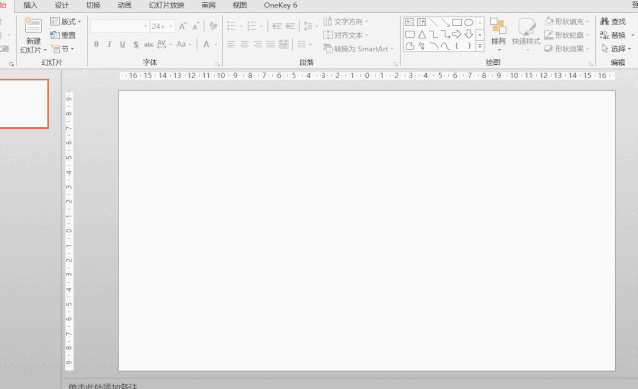Select the Scribble shape

click(x=422, y=46)
